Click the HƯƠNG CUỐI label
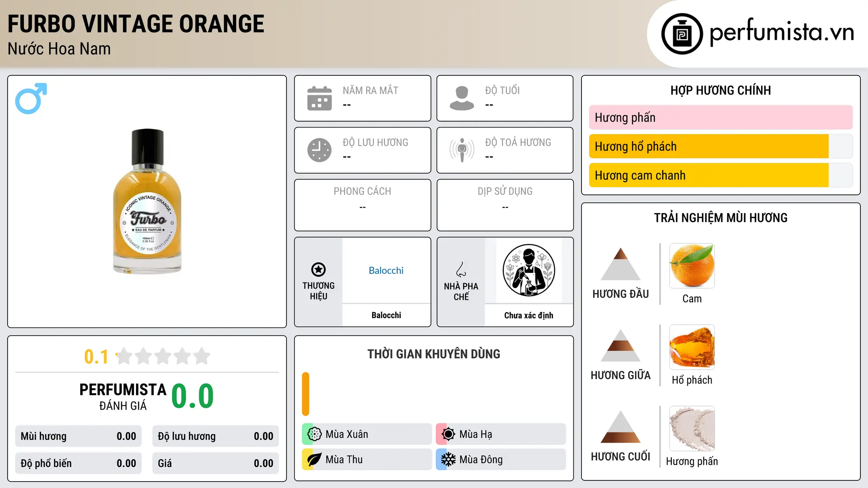Screen dimensions: 868x488 [620, 456]
